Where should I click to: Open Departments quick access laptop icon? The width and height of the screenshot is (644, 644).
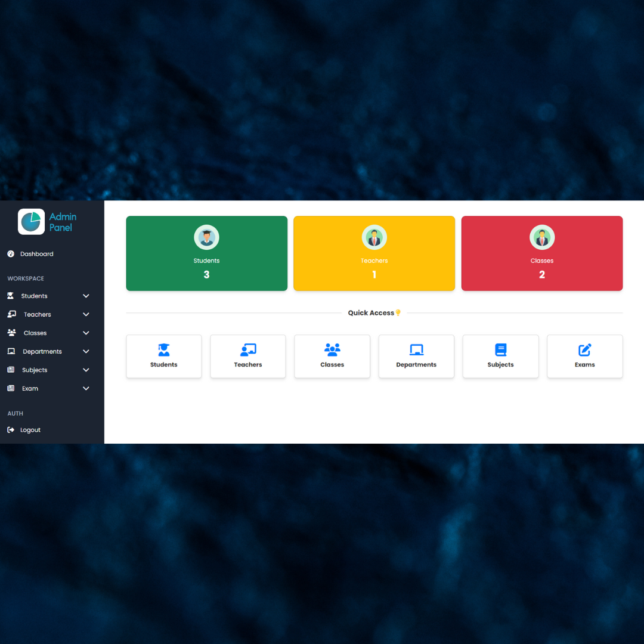click(416, 350)
